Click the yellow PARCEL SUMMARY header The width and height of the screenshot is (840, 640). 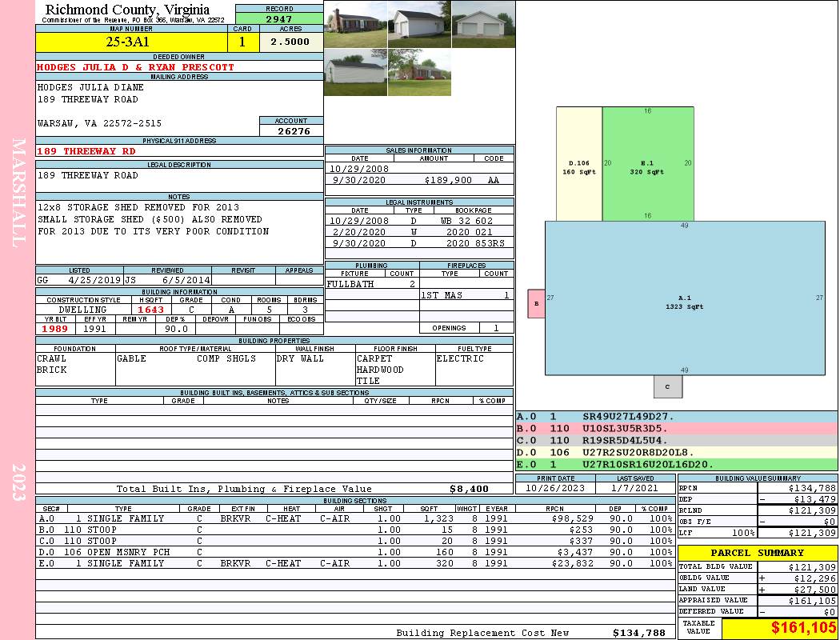coord(757,553)
